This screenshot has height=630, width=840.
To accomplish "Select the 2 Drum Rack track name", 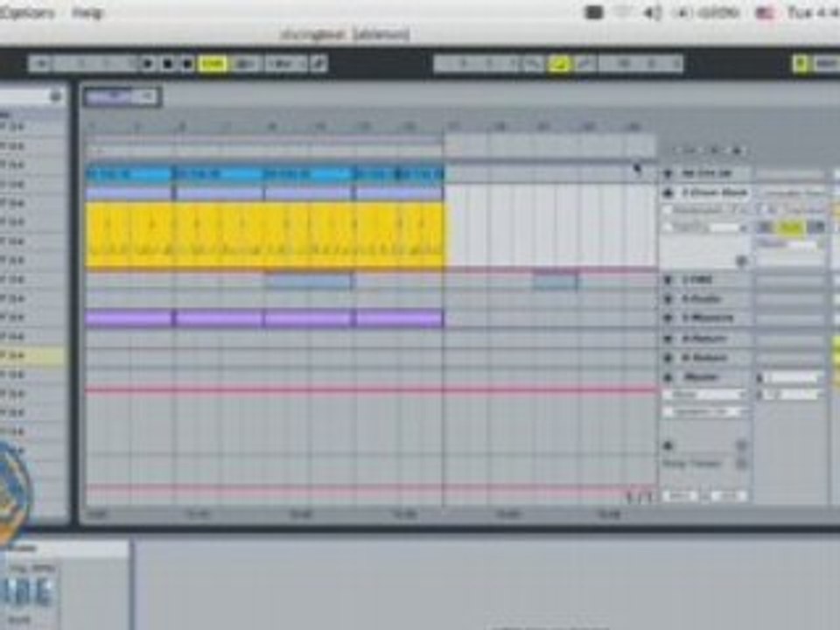I will [x=714, y=192].
